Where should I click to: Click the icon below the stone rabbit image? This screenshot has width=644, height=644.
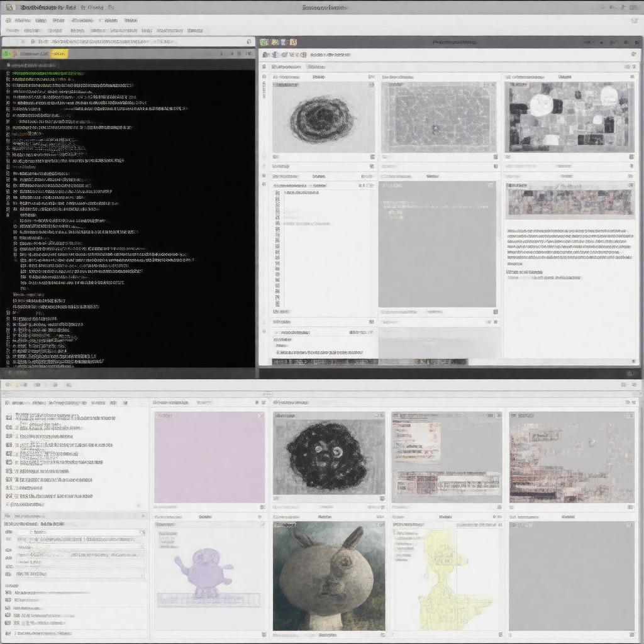point(381,635)
